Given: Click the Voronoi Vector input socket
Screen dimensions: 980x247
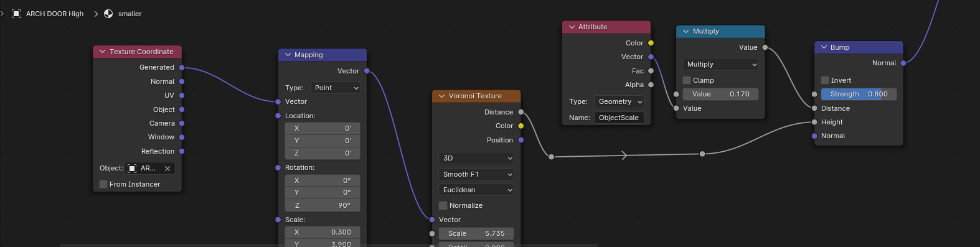Looking at the screenshot, I should pos(432,220).
